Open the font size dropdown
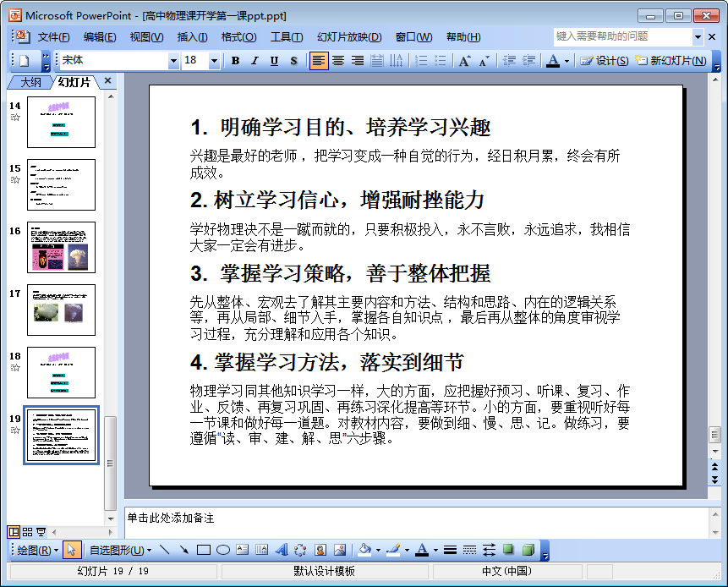Image resolution: width=728 pixels, height=587 pixels. tap(214, 61)
